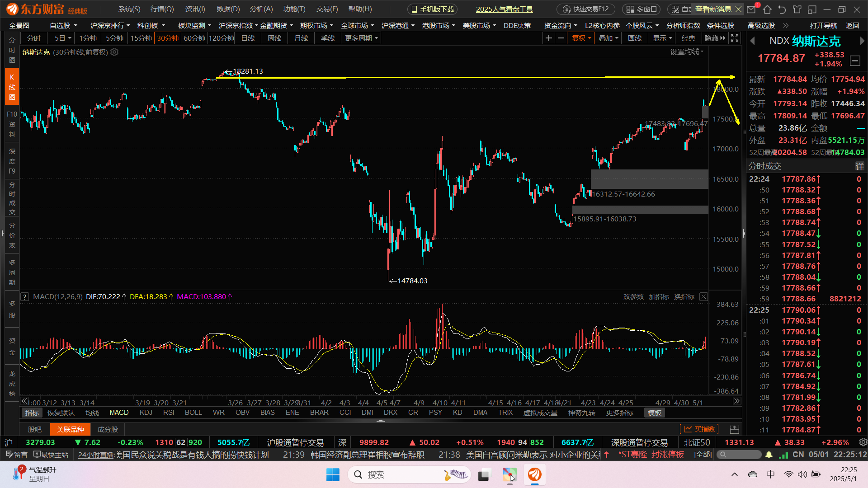
Task: Open 设置均线 moving average settings dropdown
Action: click(687, 52)
